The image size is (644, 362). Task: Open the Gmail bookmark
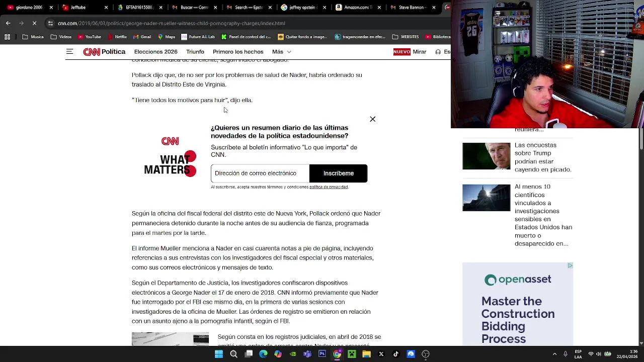tap(142, 37)
